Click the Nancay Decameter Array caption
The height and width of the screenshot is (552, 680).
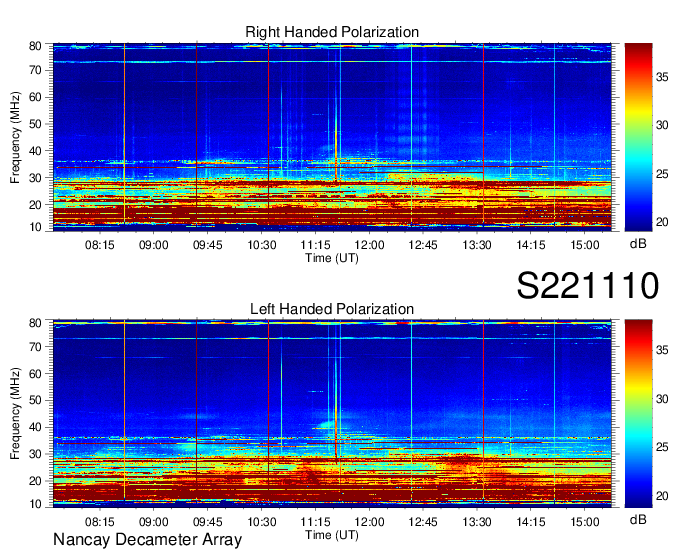[x=147, y=540]
